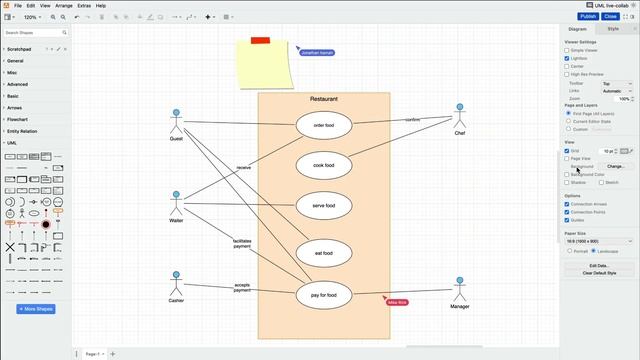This screenshot has width=640, height=360.
Task: Click the search magnifier in Search Shapes
Action: 64,32
